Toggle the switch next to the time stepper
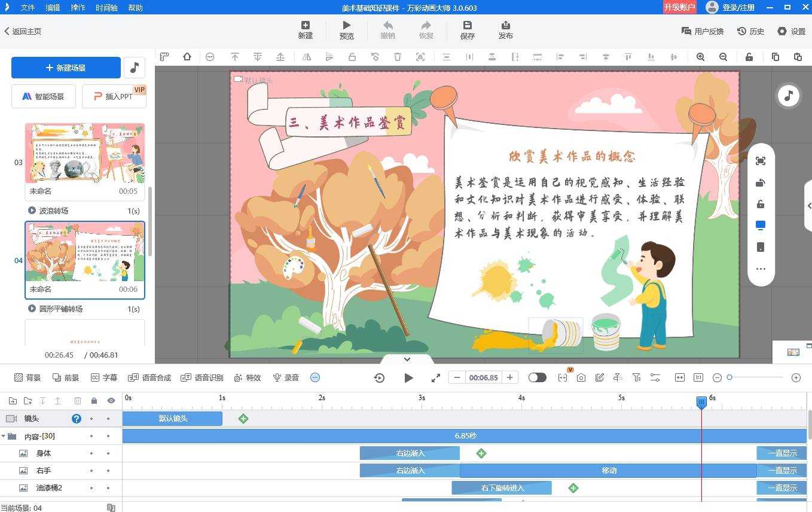812x512 pixels. tap(537, 377)
